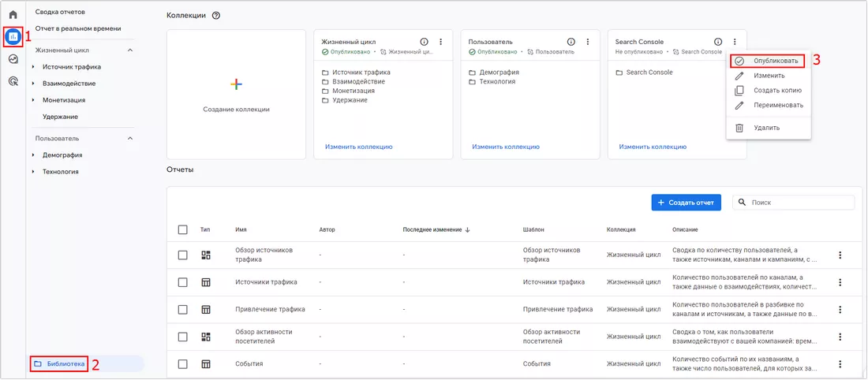Choose Опубликовать from the context menu
Image resolution: width=868 pixels, height=380 pixels.
coord(769,60)
